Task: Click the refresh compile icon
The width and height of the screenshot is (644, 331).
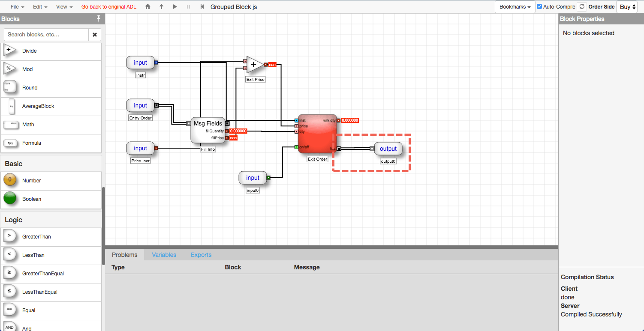Action: [x=582, y=7]
